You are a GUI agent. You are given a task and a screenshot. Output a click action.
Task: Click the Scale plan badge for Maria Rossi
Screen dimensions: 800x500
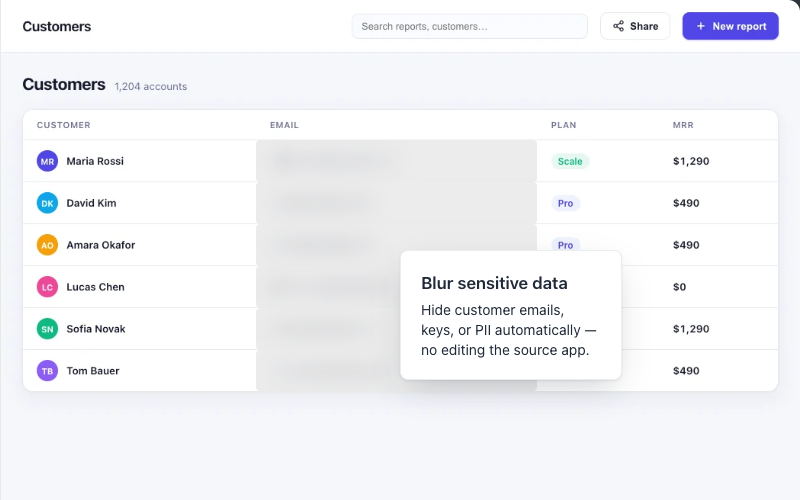click(x=570, y=161)
